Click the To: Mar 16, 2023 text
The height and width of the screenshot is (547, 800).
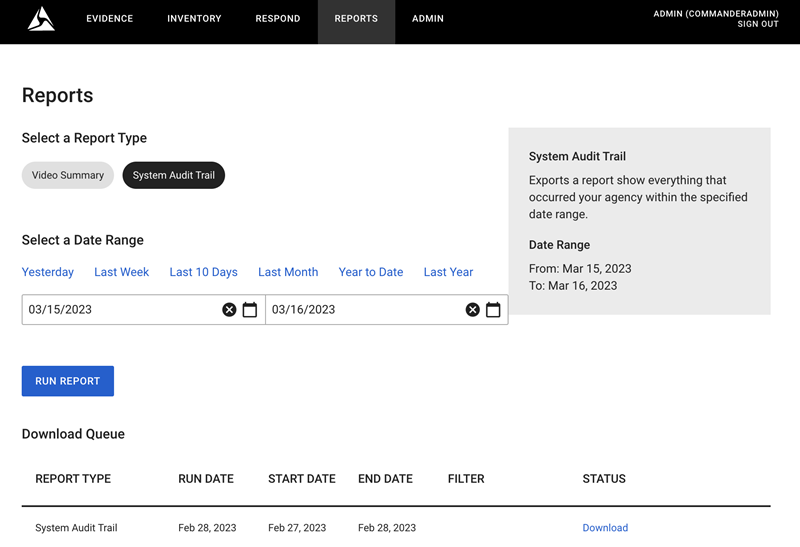pos(573,286)
